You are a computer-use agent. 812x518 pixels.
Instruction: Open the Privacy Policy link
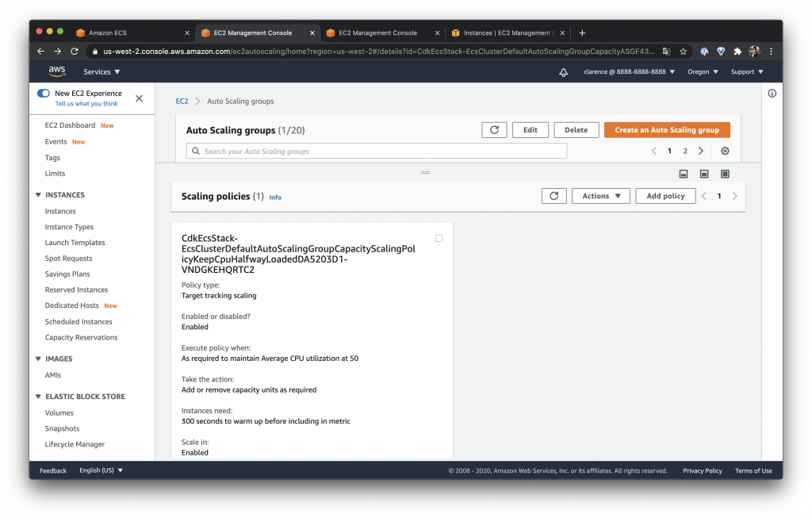(703, 471)
